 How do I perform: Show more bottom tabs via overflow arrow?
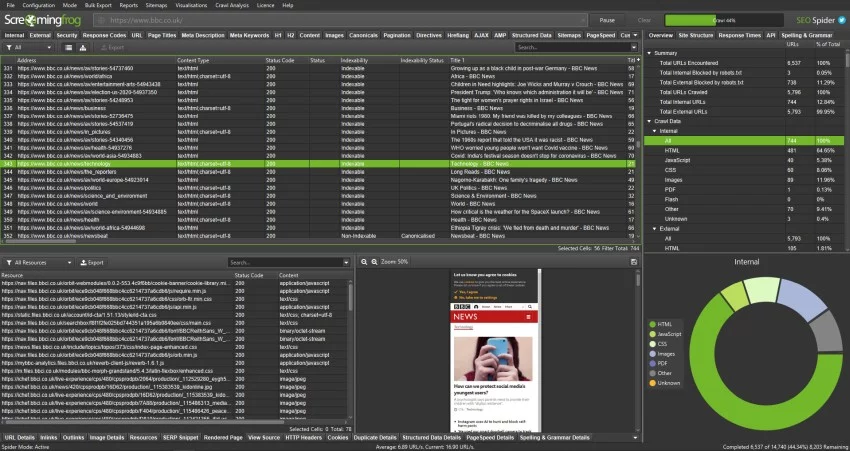[635, 437]
